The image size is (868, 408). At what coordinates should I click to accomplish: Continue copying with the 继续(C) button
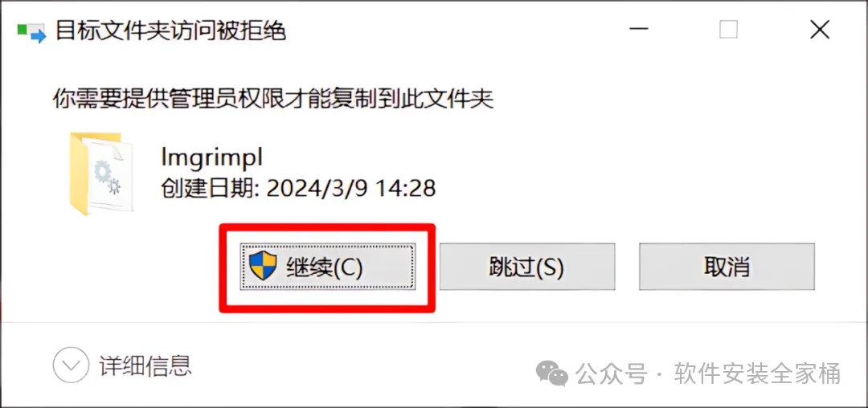[x=327, y=267]
